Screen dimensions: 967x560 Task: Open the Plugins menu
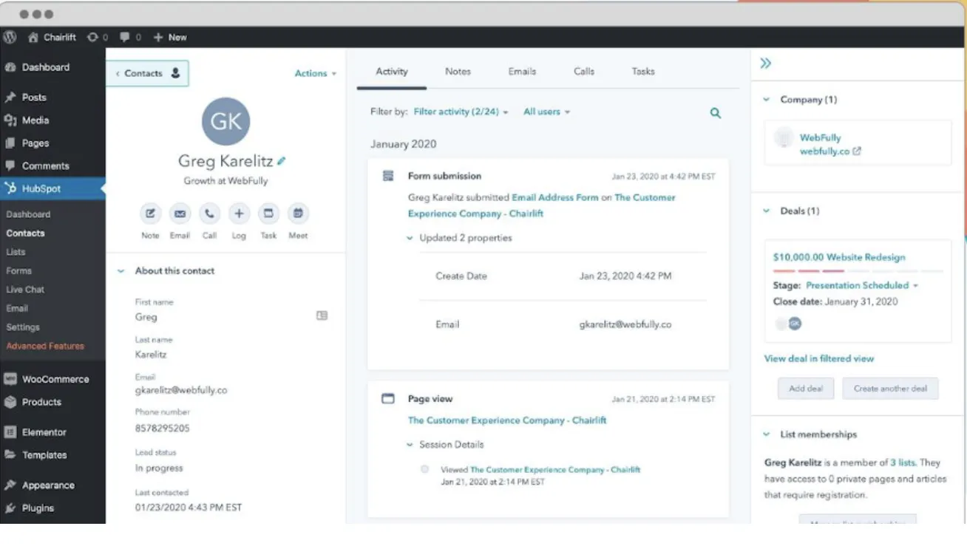tap(38, 509)
